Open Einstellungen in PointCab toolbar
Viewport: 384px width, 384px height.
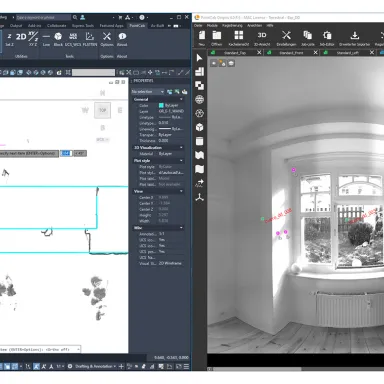(x=286, y=38)
